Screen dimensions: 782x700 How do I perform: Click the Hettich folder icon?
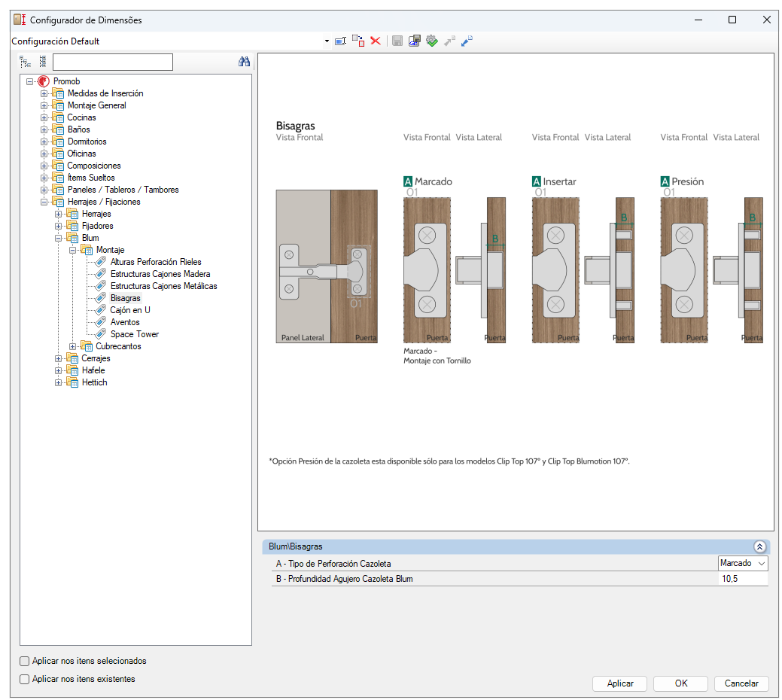tap(73, 382)
